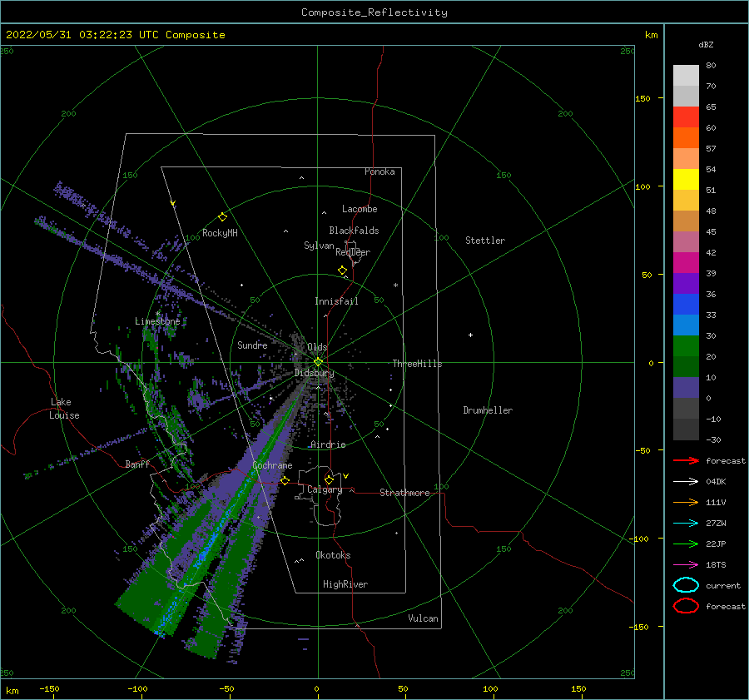749x700 pixels.
Task: Click the Okotoks label
Action: (x=333, y=555)
